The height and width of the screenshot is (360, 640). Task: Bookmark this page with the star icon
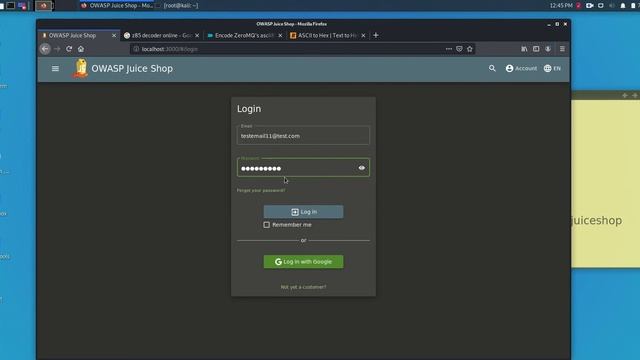click(x=470, y=49)
